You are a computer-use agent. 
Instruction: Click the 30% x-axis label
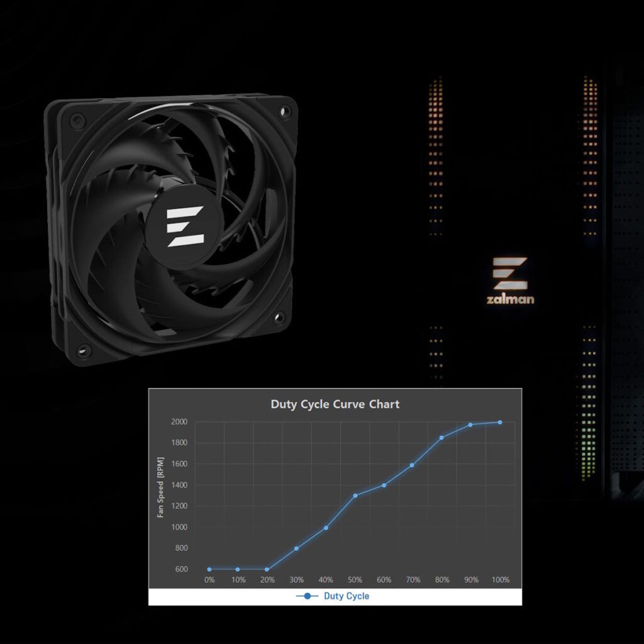(x=297, y=580)
